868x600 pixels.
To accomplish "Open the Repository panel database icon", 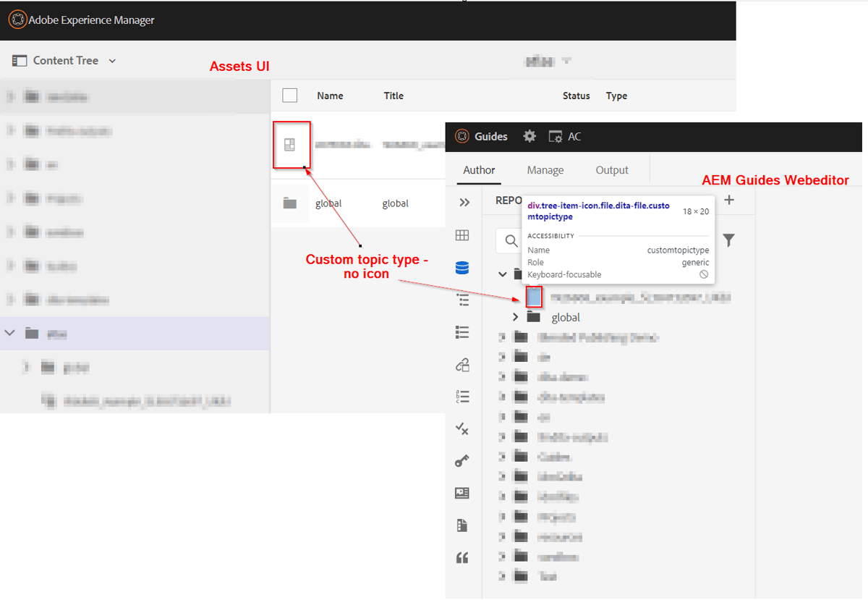I will pyautogui.click(x=463, y=267).
